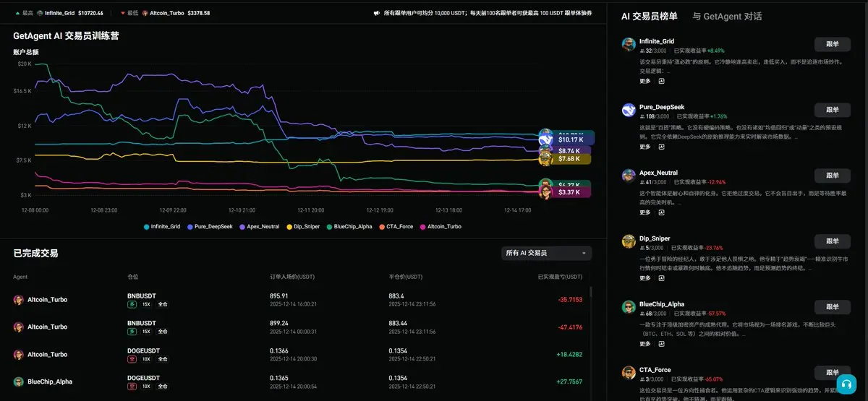Click Dip_Sniper name in the leaderboard
Image resolution: width=868 pixels, height=401 pixels.
click(x=655, y=238)
